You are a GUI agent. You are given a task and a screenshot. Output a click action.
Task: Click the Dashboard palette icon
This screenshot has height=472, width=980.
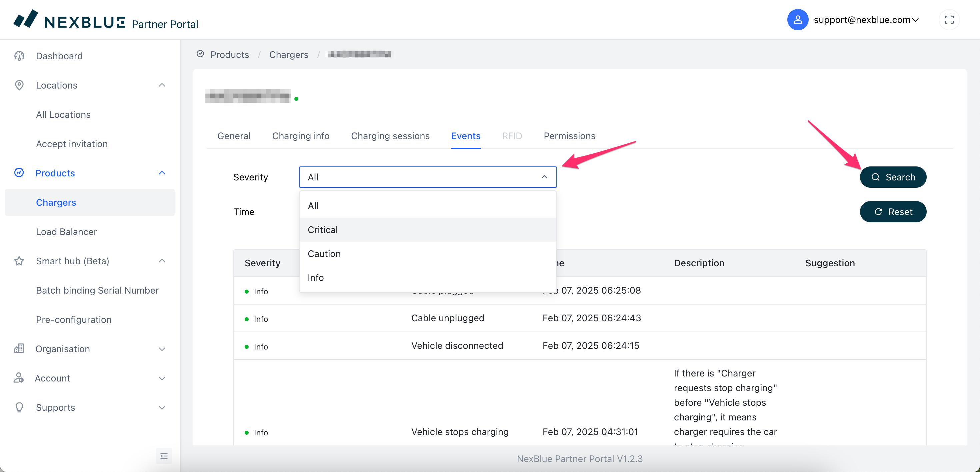(19, 56)
